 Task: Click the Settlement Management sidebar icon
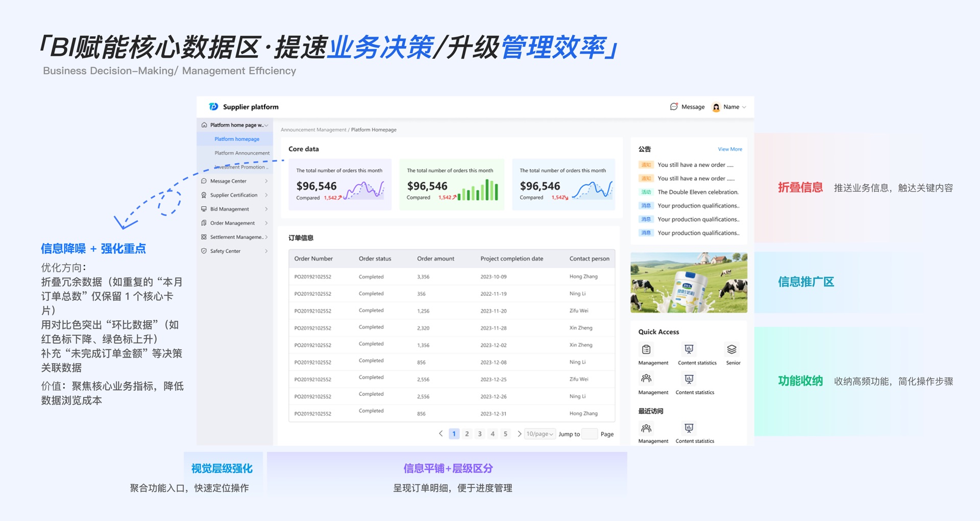click(x=204, y=237)
